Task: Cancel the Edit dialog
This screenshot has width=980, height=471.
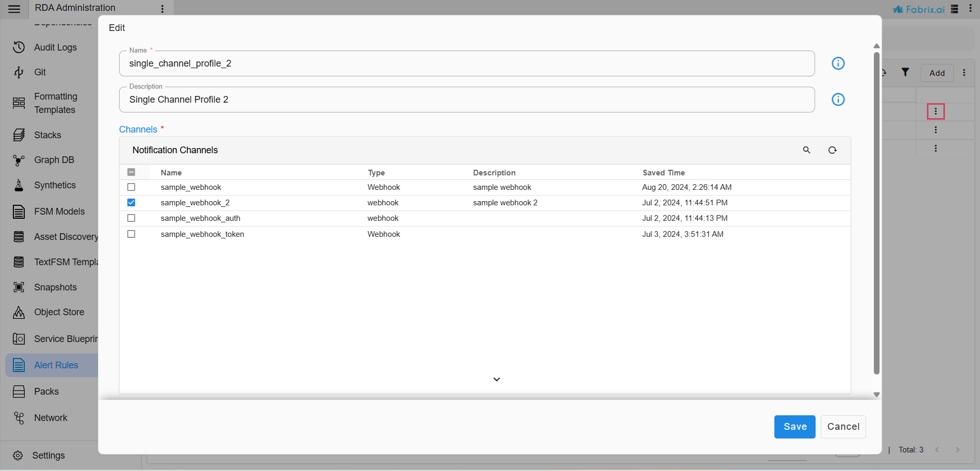Action: 843,427
